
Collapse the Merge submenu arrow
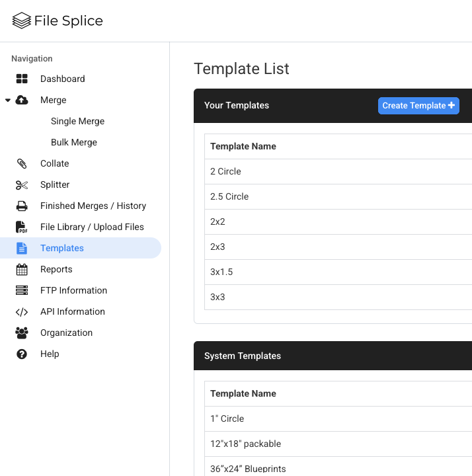click(8, 100)
